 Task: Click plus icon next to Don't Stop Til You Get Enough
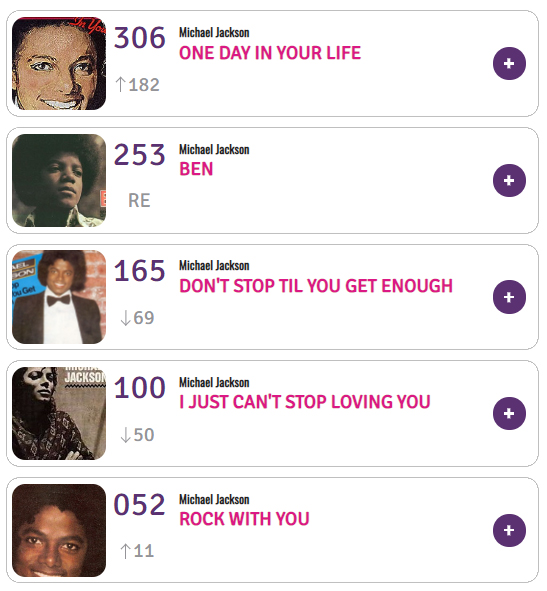509,297
